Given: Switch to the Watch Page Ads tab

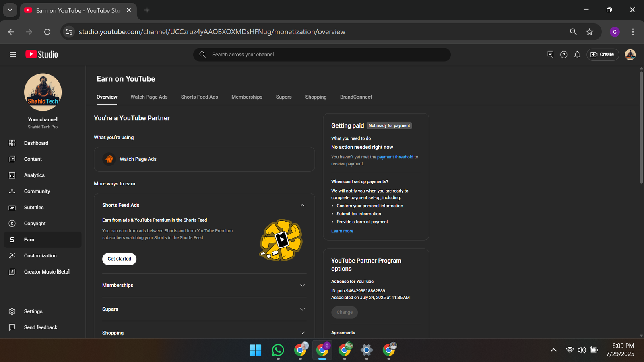Looking at the screenshot, I should coord(149,97).
